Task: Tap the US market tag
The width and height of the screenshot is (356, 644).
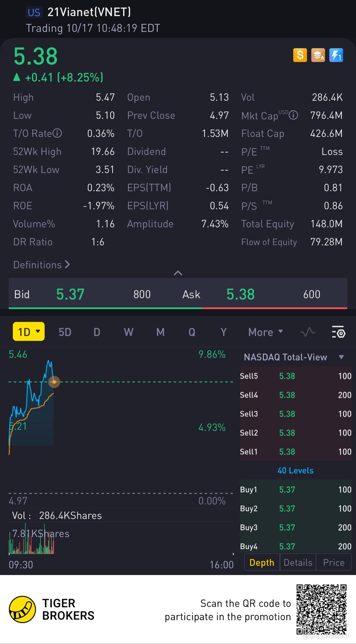Action: pos(34,12)
